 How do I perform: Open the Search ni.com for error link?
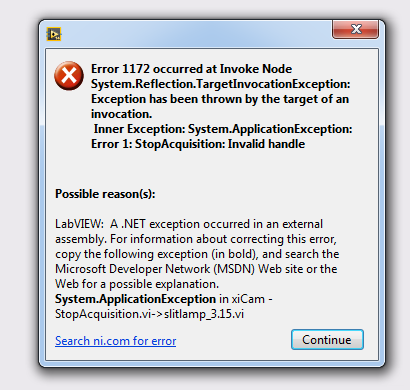click(116, 341)
